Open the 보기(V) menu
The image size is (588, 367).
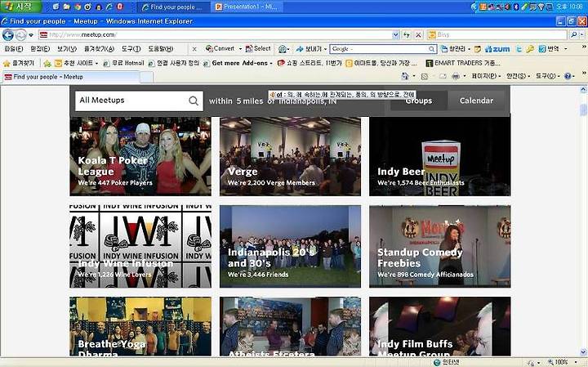pos(67,49)
